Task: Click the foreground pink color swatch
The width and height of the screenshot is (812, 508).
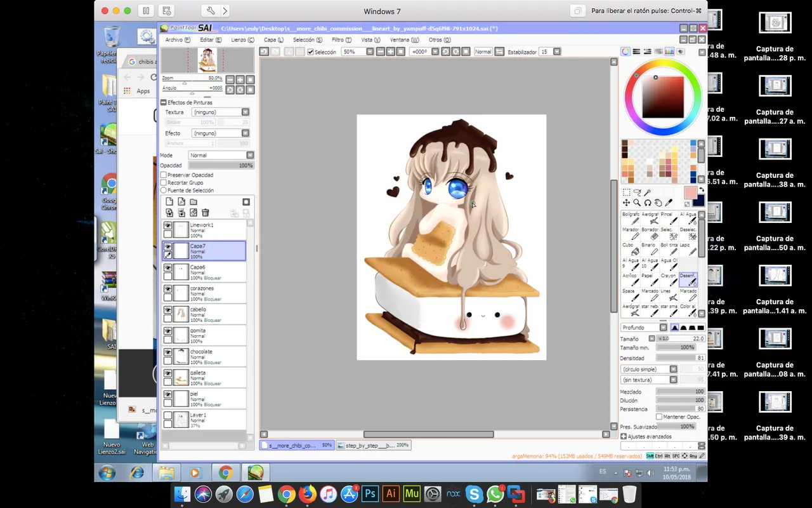Action: click(x=690, y=192)
